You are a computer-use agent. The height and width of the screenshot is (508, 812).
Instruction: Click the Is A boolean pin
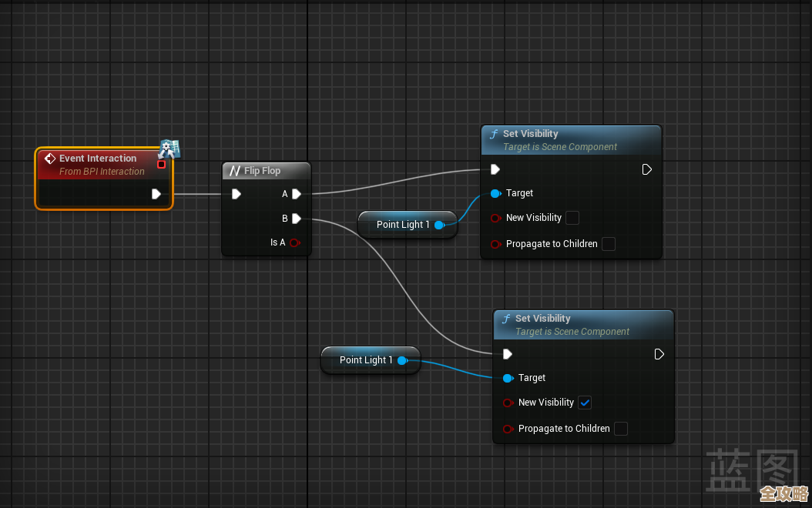294,242
